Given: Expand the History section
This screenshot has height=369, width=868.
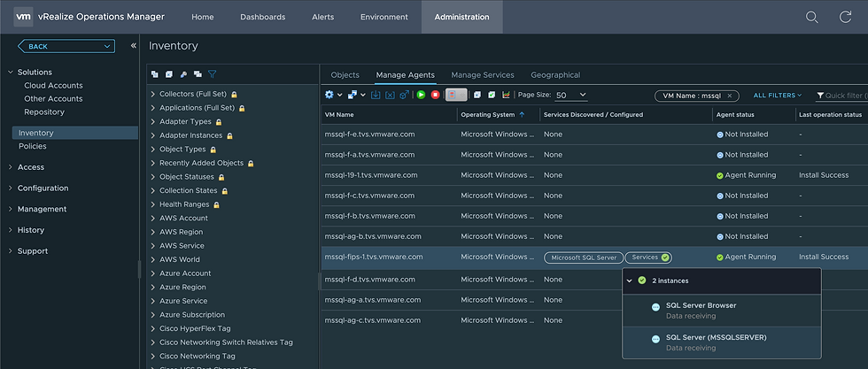Looking at the screenshot, I should [x=10, y=230].
